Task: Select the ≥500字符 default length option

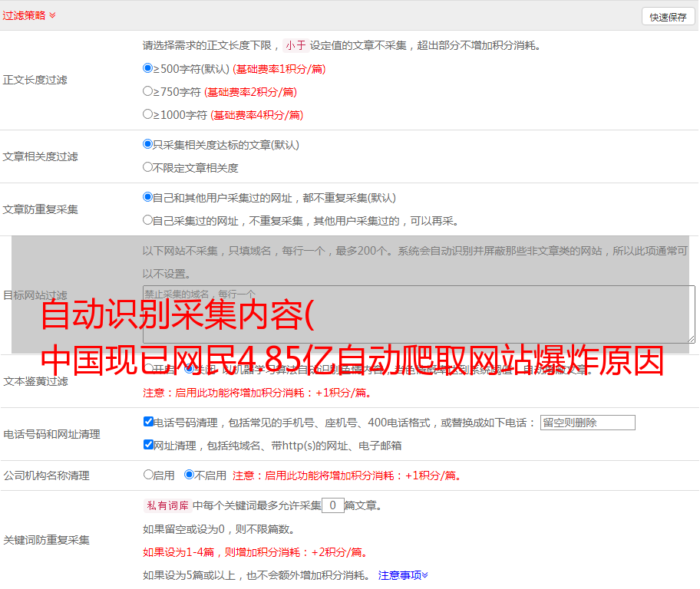Action: pos(147,68)
